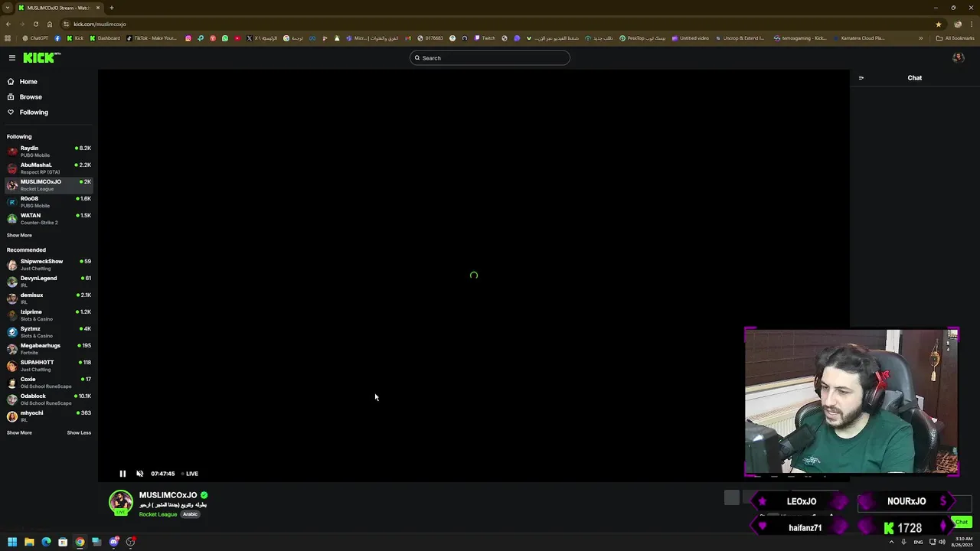Open Dashboard bookmark
The height and width of the screenshot is (551, 980).
[x=105, y=38]
